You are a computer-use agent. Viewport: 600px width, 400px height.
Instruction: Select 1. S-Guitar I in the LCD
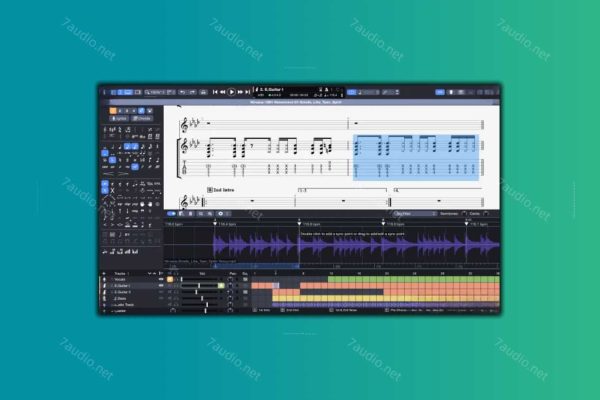click(272, 90)
